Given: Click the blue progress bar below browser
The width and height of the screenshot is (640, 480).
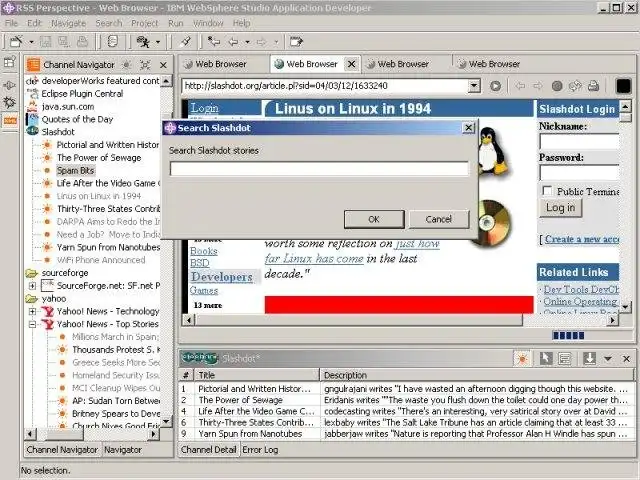Looking at the screenshot, I should pyautogui.click(x=568, y=336).
